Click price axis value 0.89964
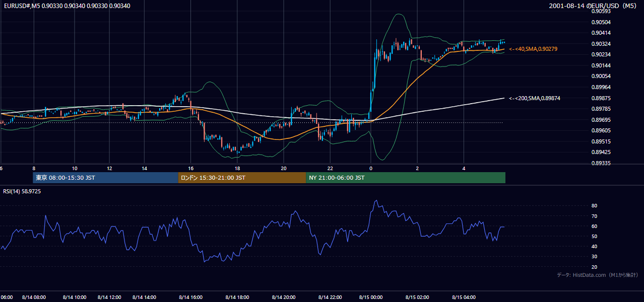 [601, 87]
